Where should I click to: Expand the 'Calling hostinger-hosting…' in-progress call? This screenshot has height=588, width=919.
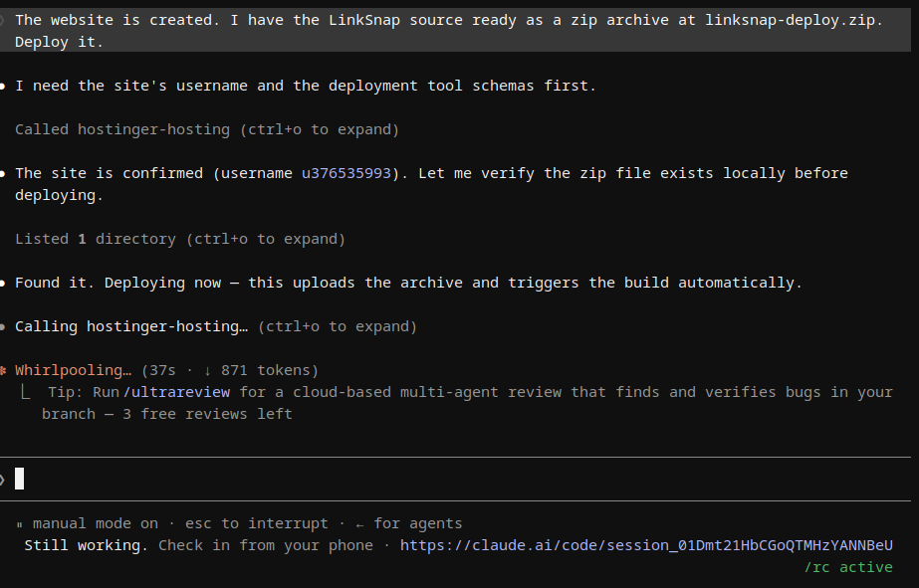coord(216,326)
